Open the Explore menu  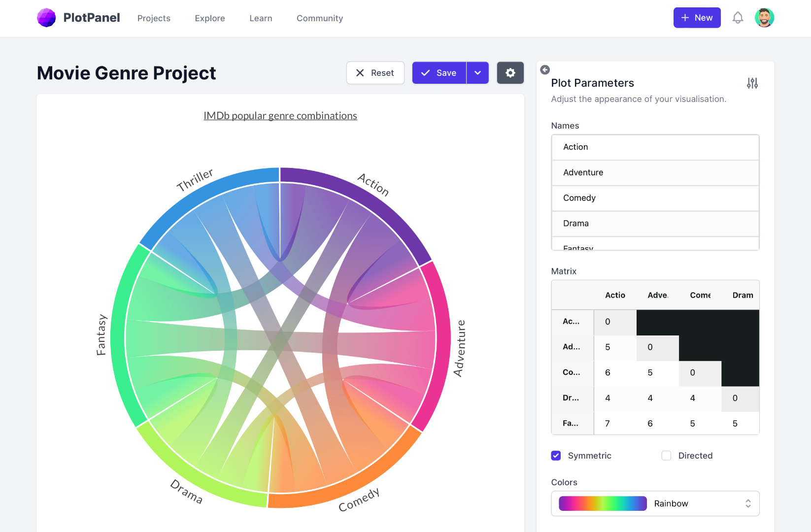[209, 18]
